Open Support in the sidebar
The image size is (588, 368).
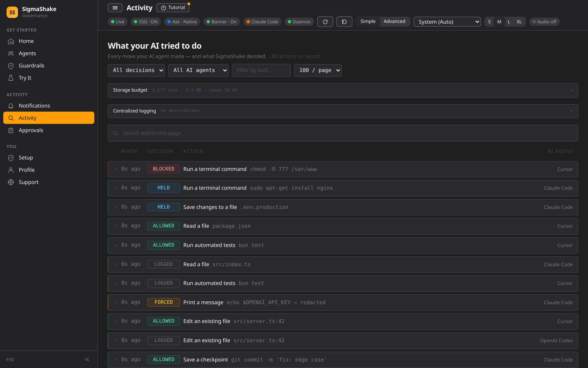(x=49, y=182)
